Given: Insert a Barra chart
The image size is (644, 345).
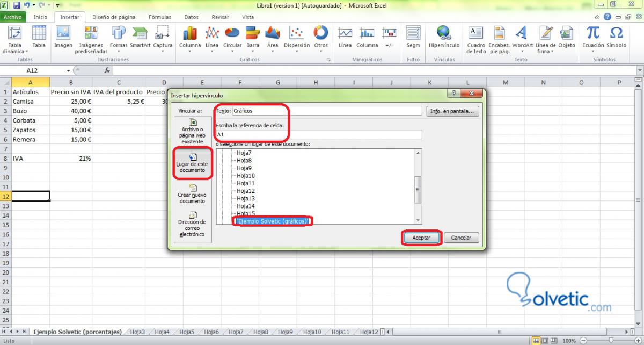Looking at the screenshot, I should tap(253, 39).
